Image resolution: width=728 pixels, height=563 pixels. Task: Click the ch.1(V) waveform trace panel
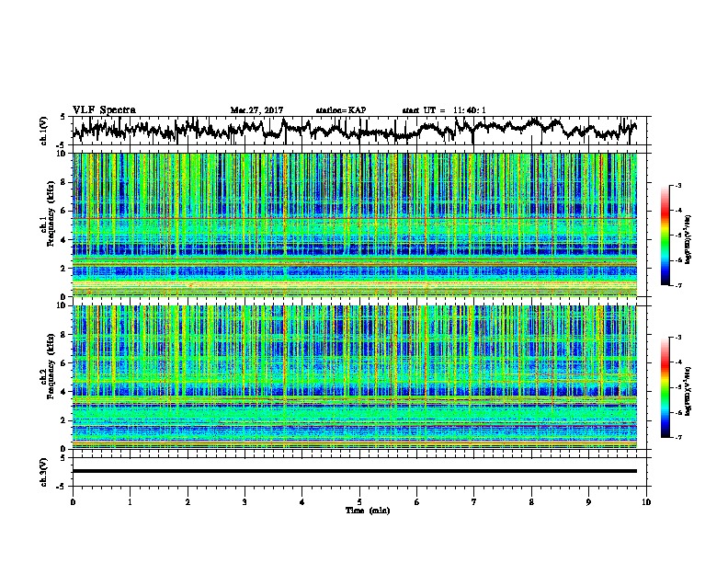pyautogui.click(x=359, y=131)
